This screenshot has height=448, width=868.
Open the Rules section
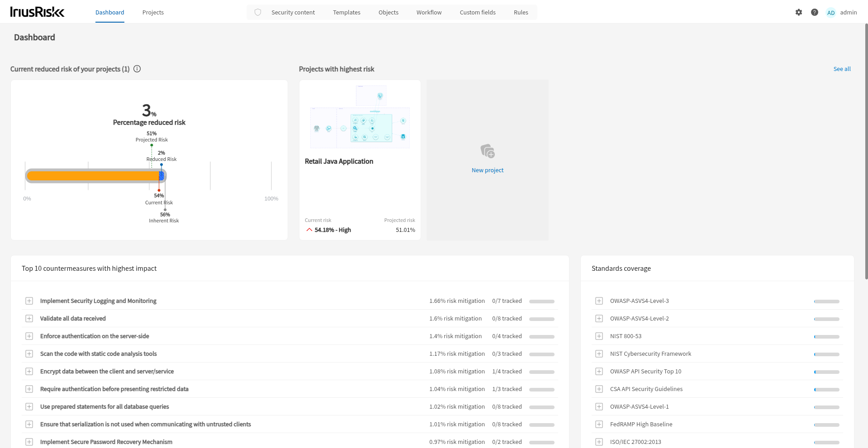click(521, 12)
